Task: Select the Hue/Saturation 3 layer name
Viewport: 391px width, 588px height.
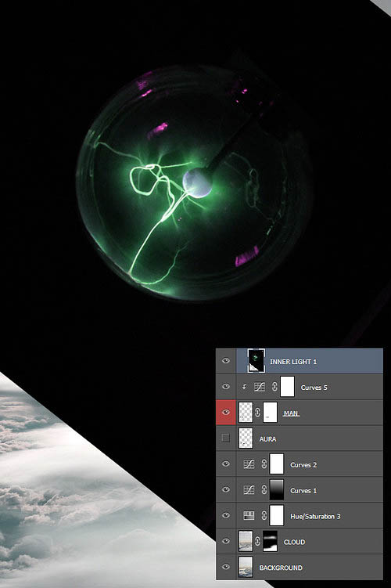Action: (x=315, y=517)
